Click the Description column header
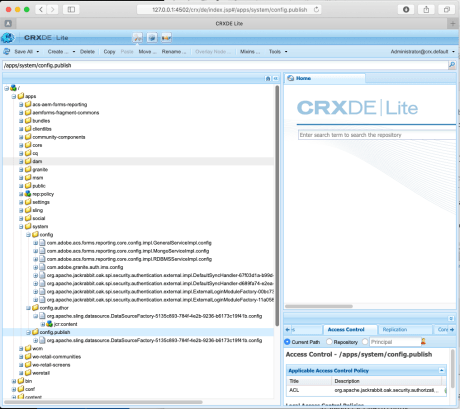 click(387, 381)
